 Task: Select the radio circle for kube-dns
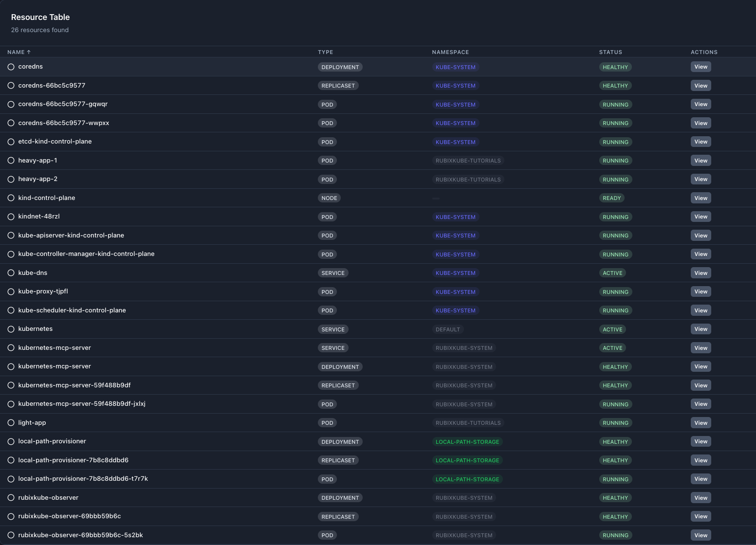(x=11, y=273)
